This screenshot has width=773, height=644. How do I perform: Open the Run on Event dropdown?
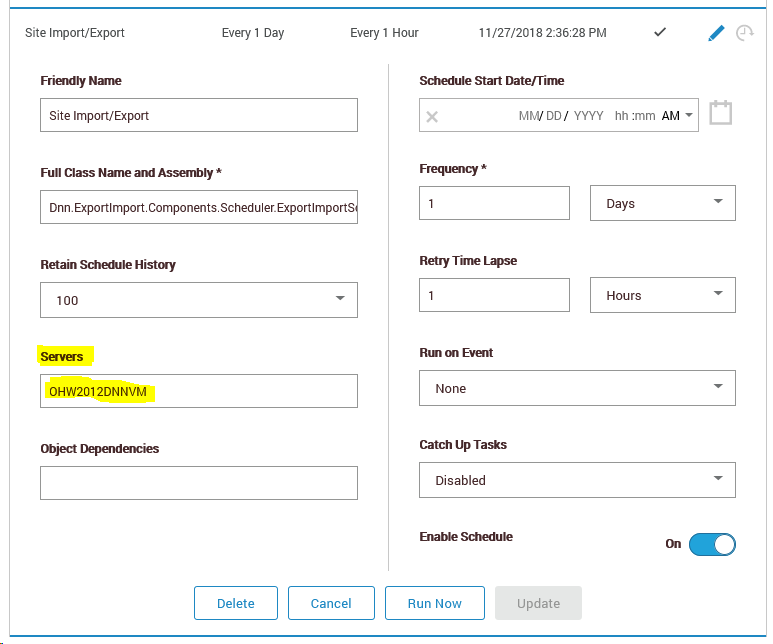577,388
